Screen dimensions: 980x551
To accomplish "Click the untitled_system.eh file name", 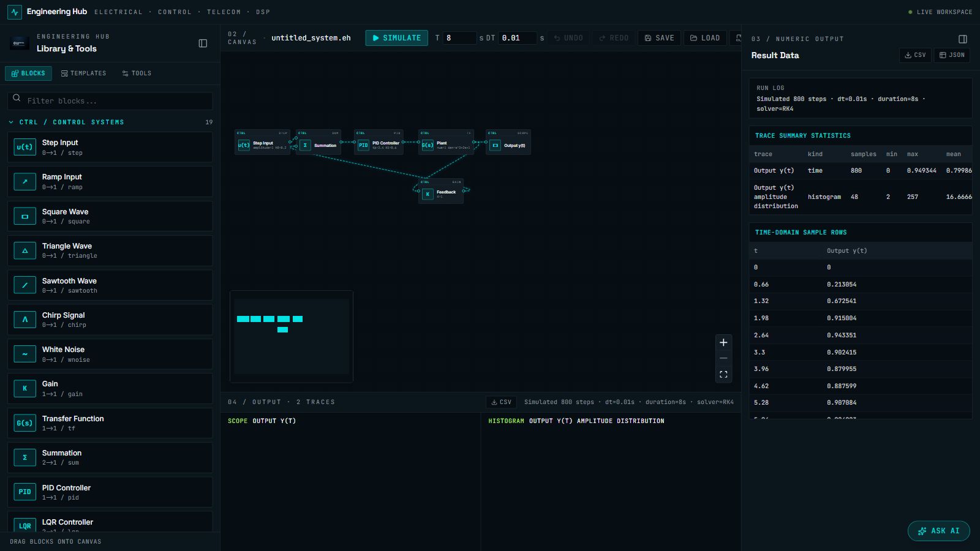I will (x=311, y=38).
